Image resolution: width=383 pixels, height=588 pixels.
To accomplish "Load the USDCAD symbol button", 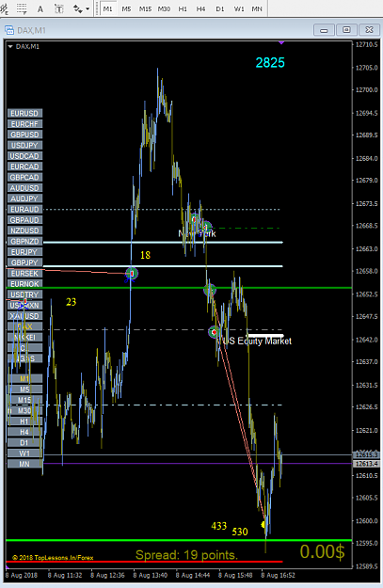I will click(24, 156).
